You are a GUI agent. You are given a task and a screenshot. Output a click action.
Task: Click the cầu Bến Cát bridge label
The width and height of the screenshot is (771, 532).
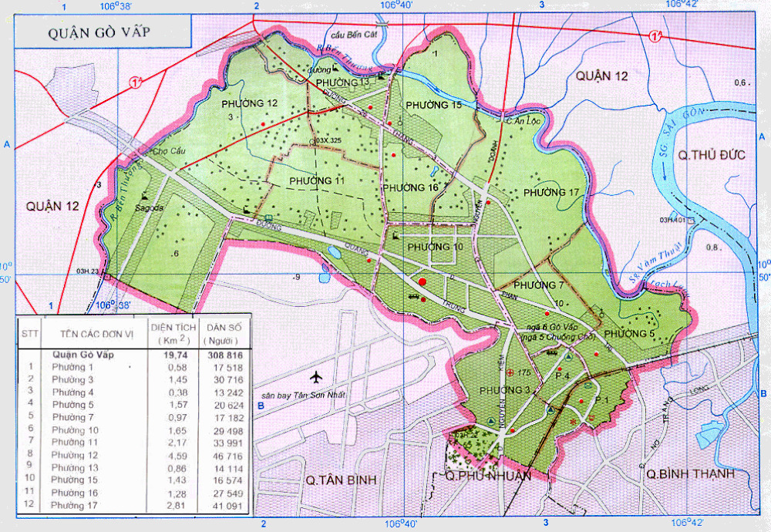tap(354, 35)
